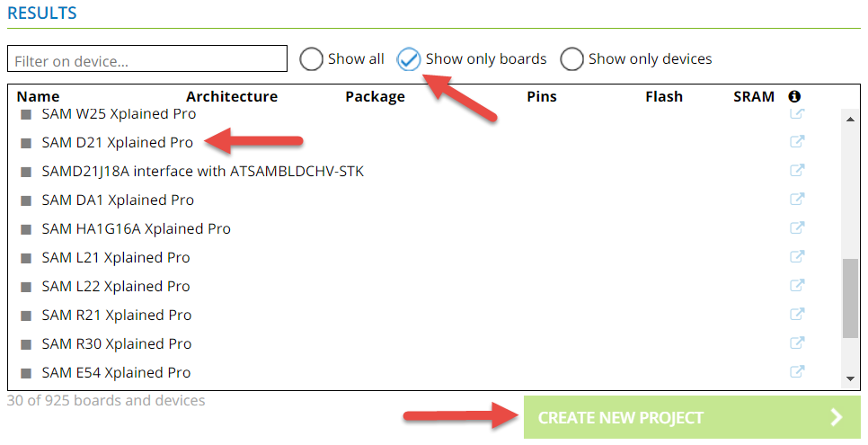Viewport: 868px width, 445px height.
Task: Sort by the Name column header
Action: coord(38,96)
